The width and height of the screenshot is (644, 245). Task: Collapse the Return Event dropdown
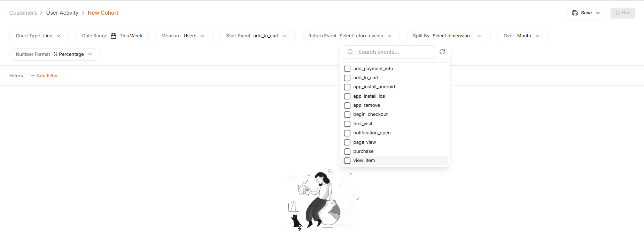pyautogui.click(x=351, y=36)
